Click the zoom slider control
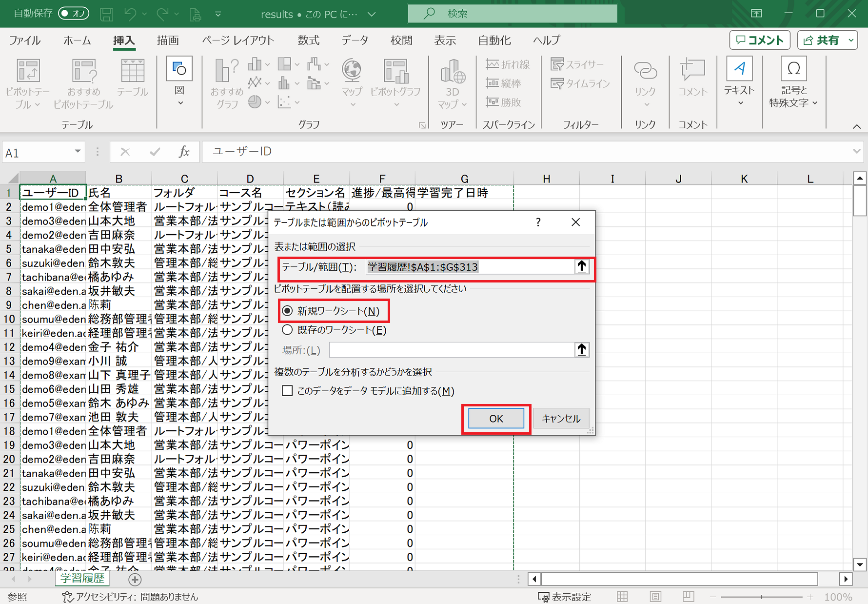Viewport: 868px width, 604px height. tap(762, 597)
